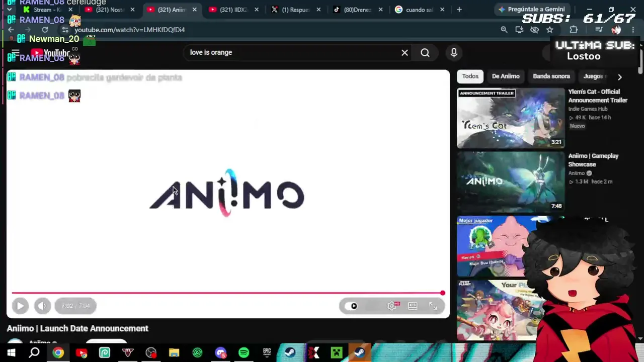This screenshot has height=362, width=644.
Task: Open the Ylem's Cat announcement trailer thumbnail
Action: [x=511, y=118]
